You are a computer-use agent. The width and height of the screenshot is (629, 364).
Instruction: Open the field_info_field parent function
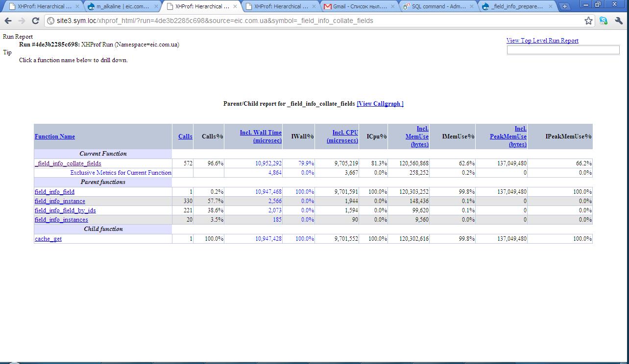[x=54, y=192]
